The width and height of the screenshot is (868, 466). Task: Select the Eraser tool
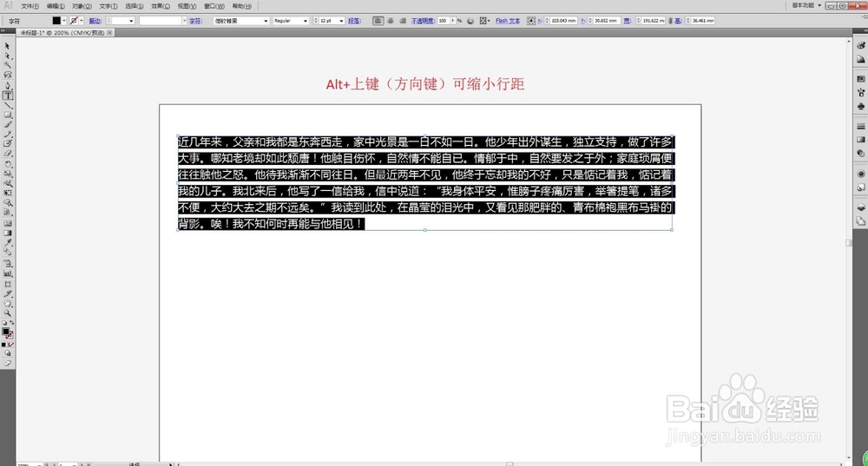pos(7,154)
